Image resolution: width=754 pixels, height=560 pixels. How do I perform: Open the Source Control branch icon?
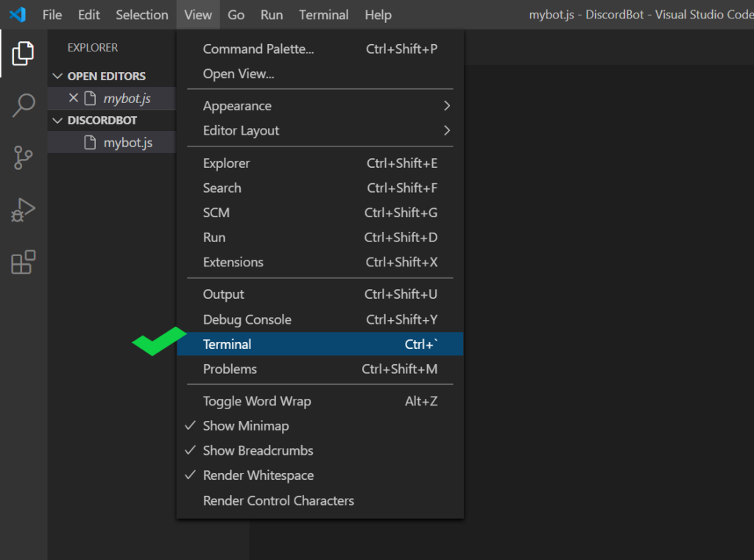tap(23, 157)
